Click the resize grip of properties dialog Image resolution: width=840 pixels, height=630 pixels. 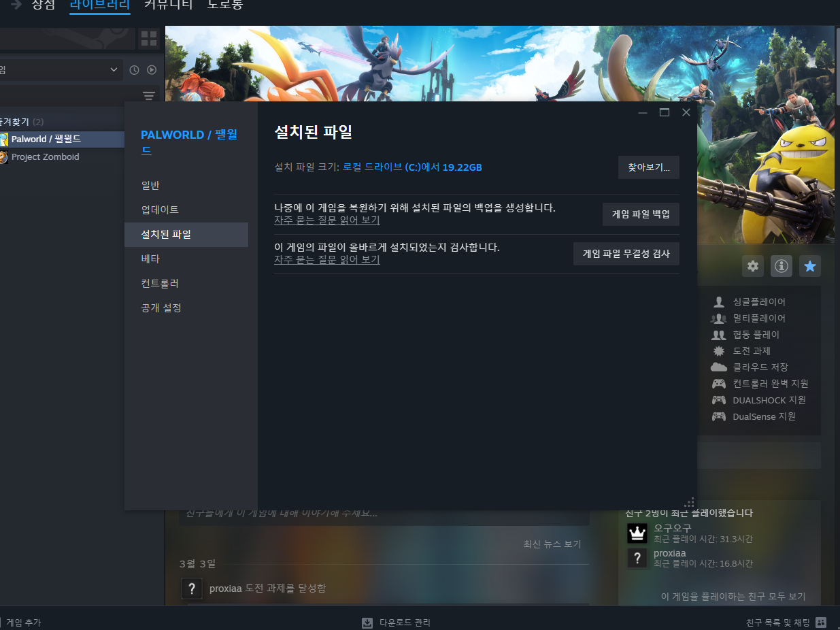(688, 502)
